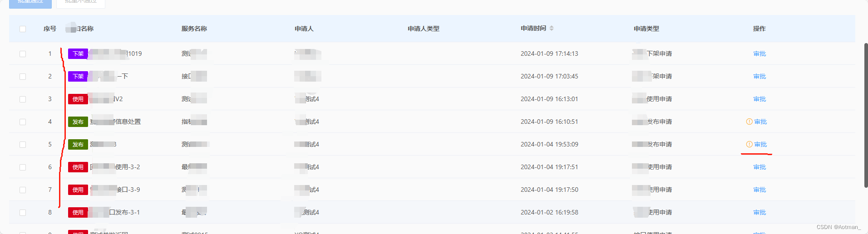Click the 序号 column header
This screenshot has width=868, height=234.
tap(50, 29)
